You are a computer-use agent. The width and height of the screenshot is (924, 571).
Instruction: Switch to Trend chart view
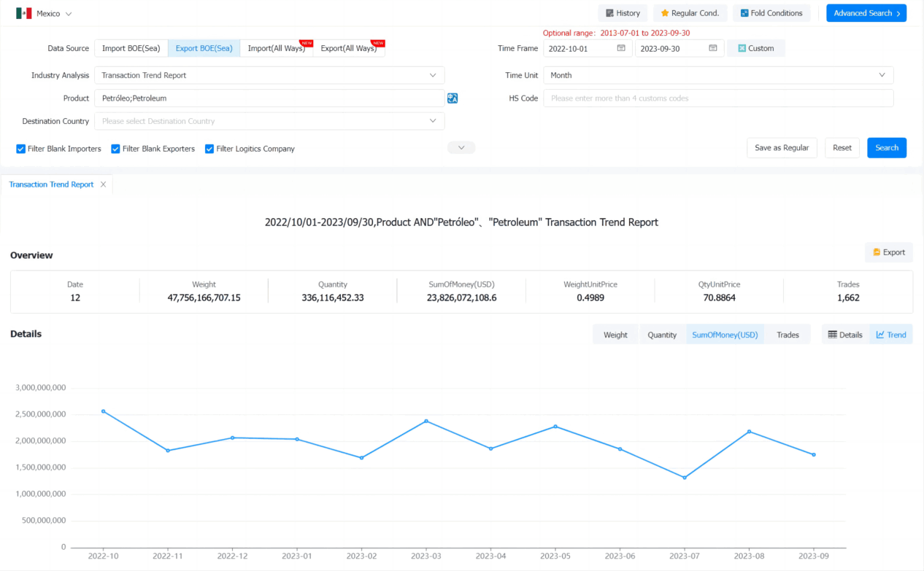[x=891, y=335]
